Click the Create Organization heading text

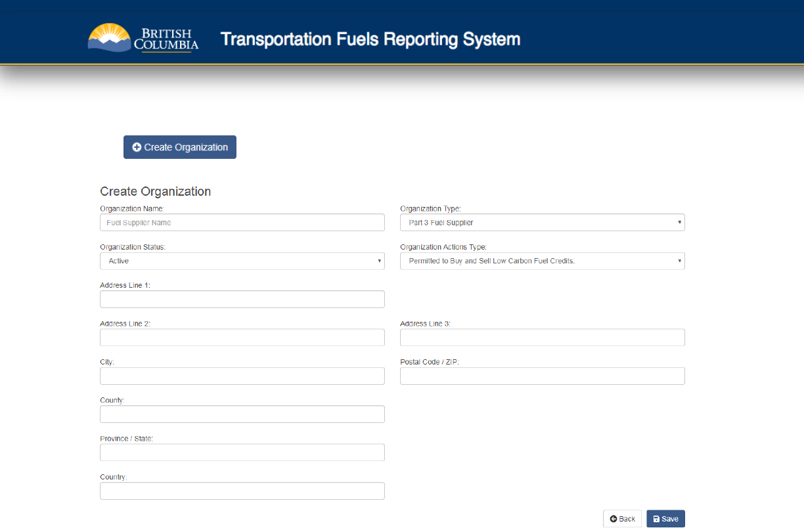click(x=156, y=192)
